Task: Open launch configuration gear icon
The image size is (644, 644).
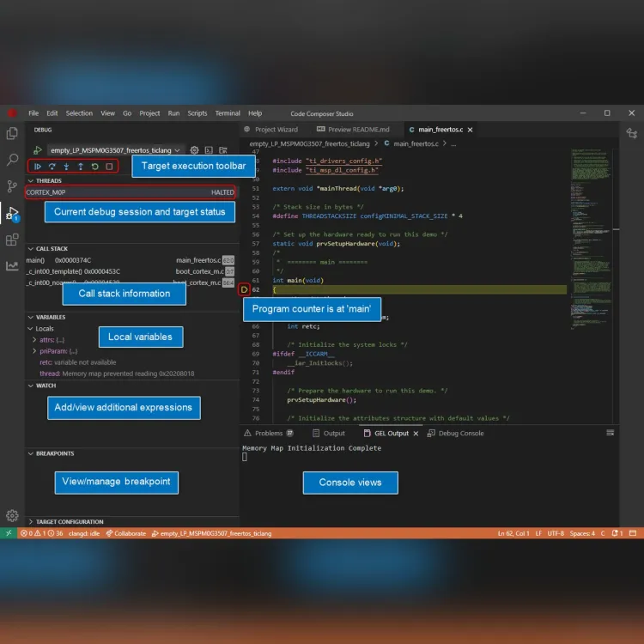Action: [x=194, y=150]
